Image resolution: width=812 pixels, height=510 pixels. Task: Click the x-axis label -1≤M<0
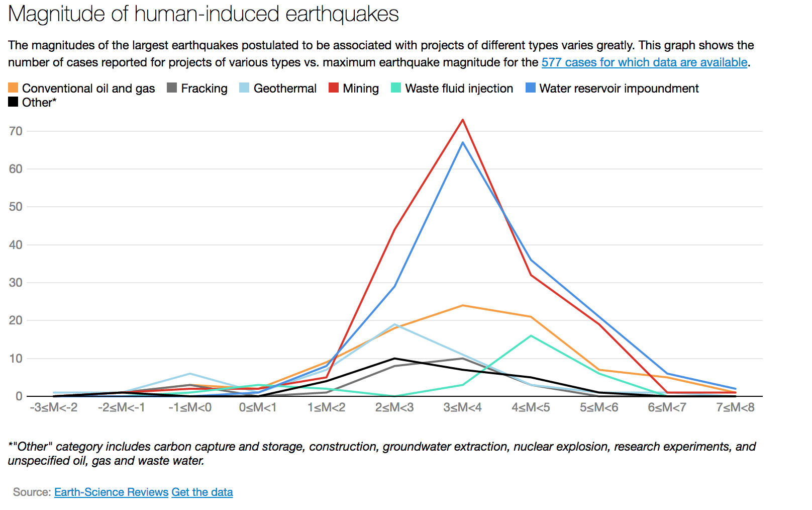(190, 407)
